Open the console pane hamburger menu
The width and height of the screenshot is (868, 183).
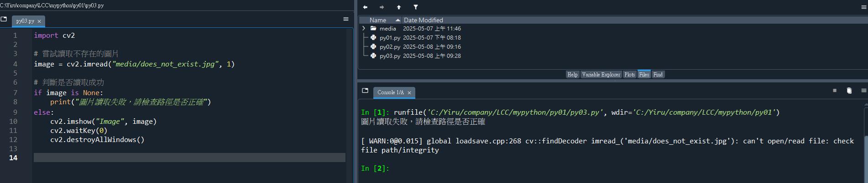tap(863, 91)
